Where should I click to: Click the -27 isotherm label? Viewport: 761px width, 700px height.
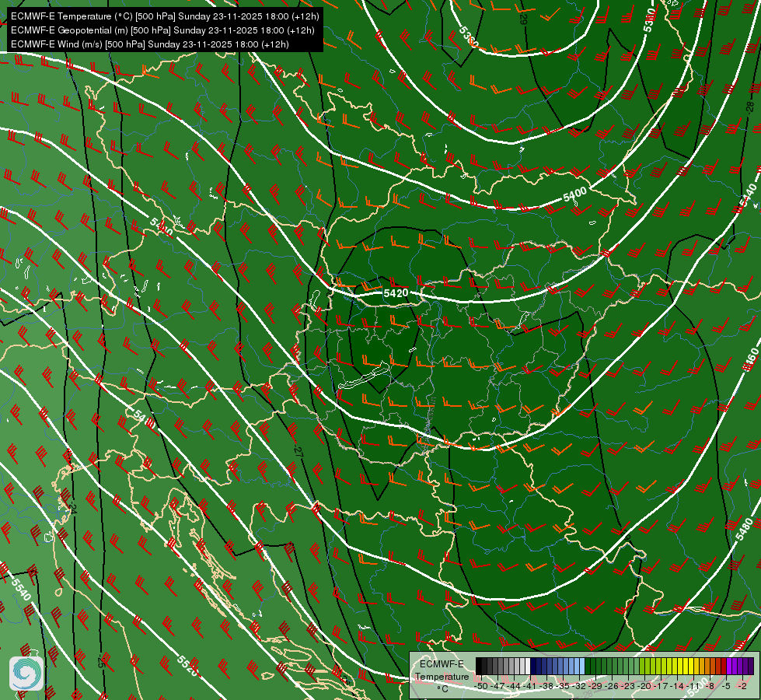pos(298,451)
